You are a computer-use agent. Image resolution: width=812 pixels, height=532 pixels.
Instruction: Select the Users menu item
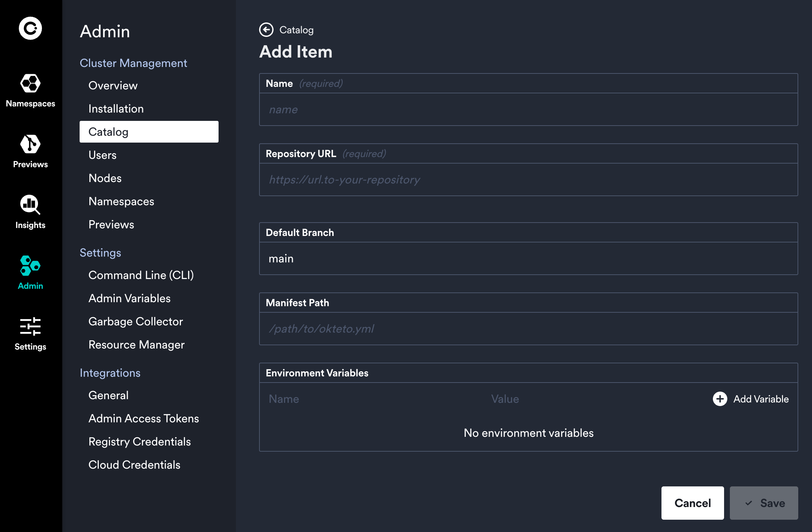[x=103, y=155]
